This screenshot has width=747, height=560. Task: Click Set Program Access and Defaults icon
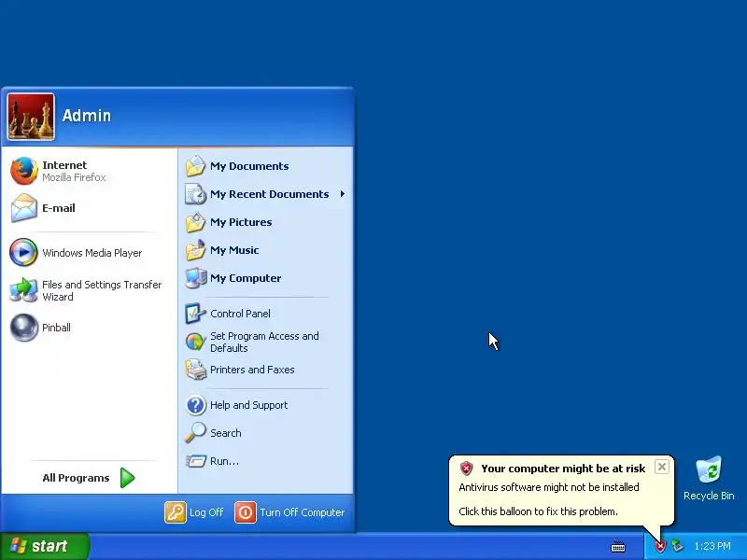[195, 342]
